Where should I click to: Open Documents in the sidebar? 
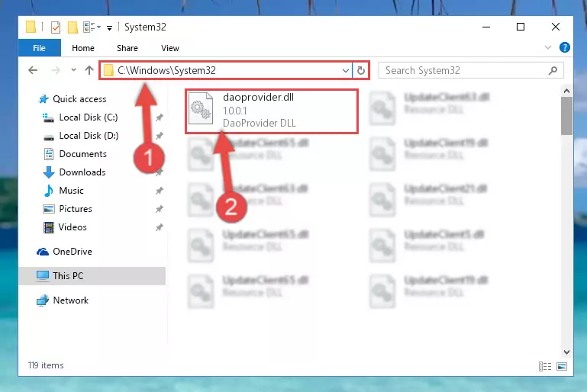click(x=82, y=154)
